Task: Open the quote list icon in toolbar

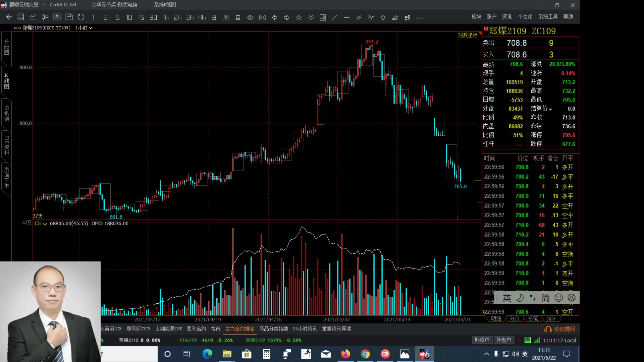Action: (21, 17)
